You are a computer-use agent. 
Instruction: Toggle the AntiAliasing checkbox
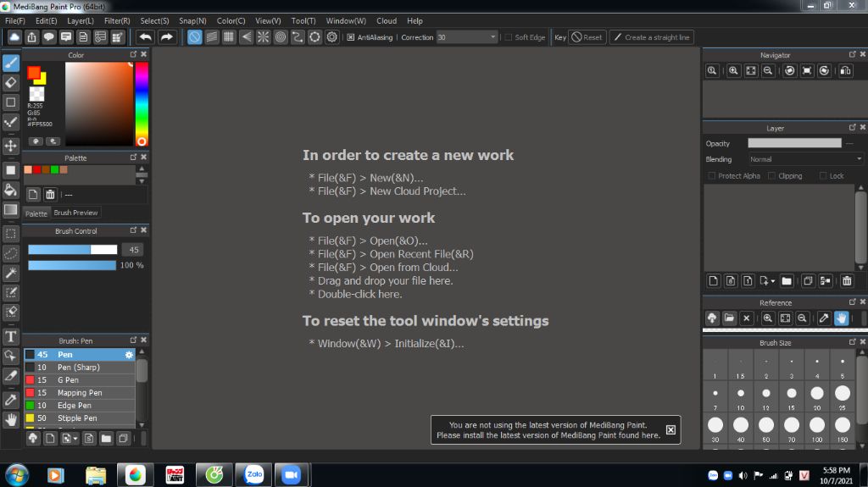350,37
